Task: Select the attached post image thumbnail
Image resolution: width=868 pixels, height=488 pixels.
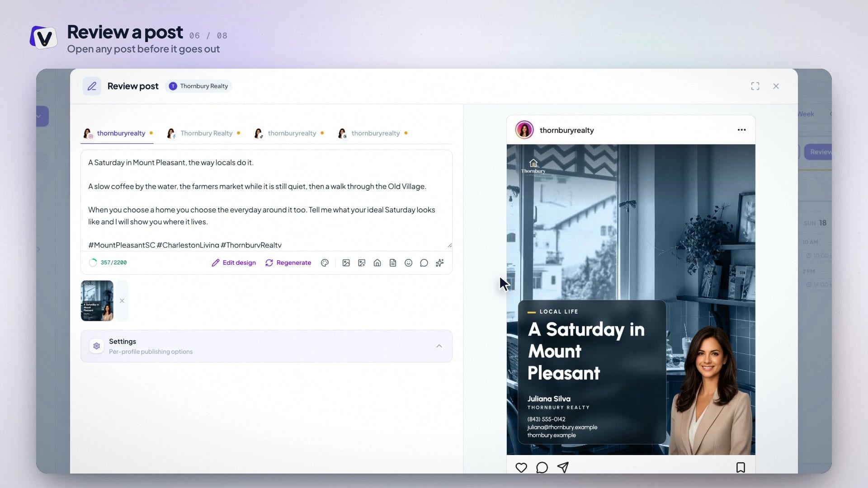Action: [97, 301]
